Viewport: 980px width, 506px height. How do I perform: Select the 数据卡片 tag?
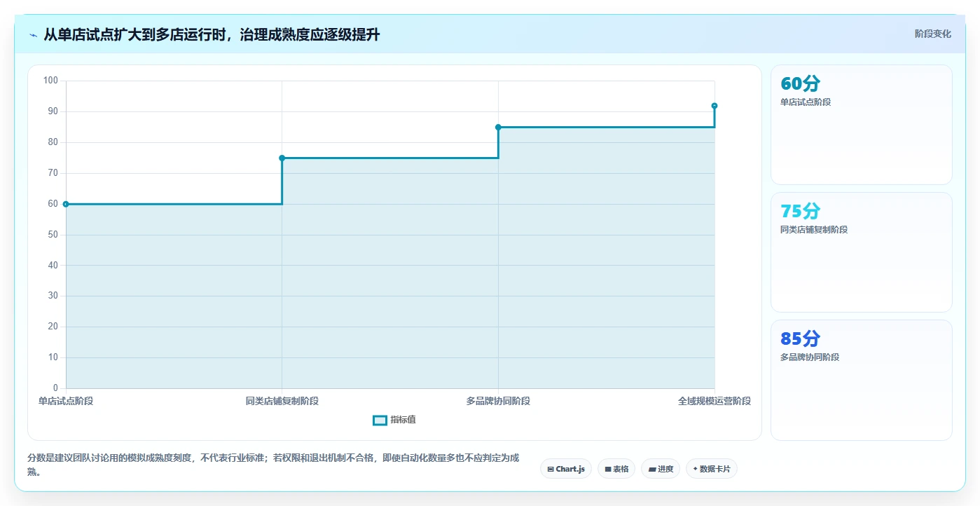712,469
